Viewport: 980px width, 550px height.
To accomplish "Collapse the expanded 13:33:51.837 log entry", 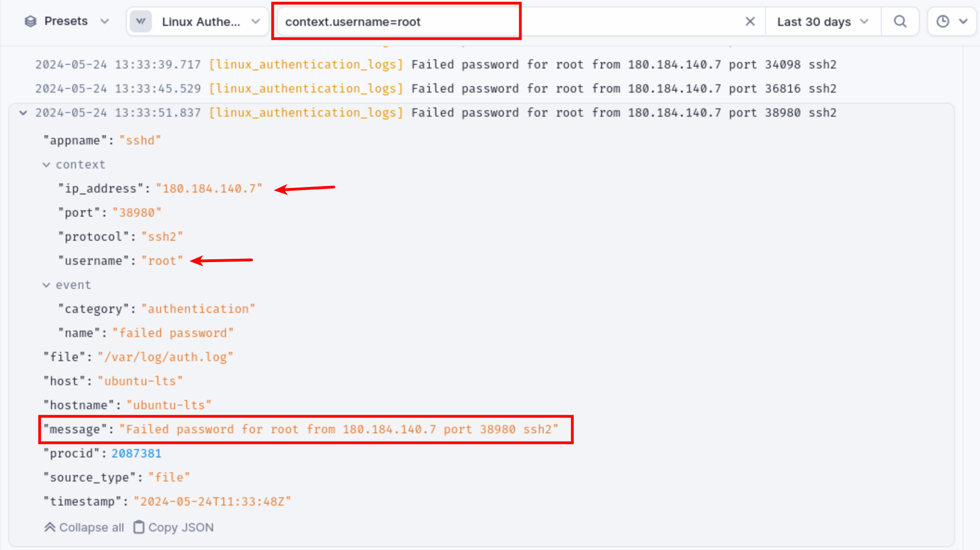I will tap(23, 112).
